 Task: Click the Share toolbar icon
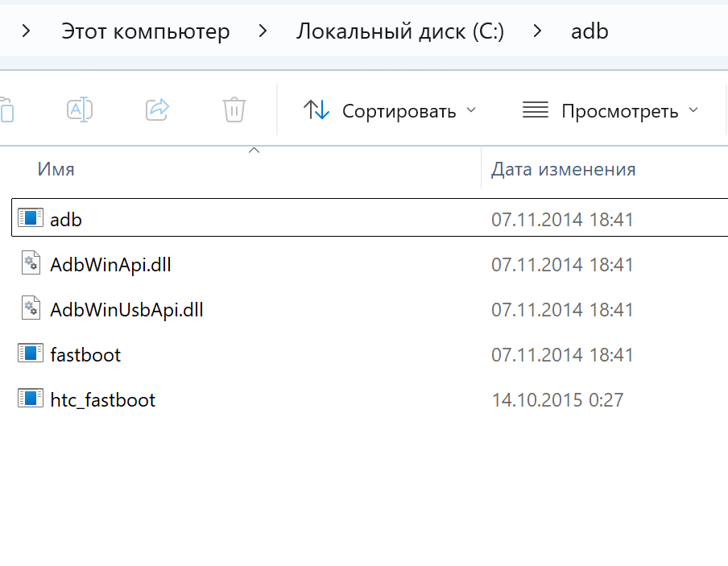coord(157,109)
